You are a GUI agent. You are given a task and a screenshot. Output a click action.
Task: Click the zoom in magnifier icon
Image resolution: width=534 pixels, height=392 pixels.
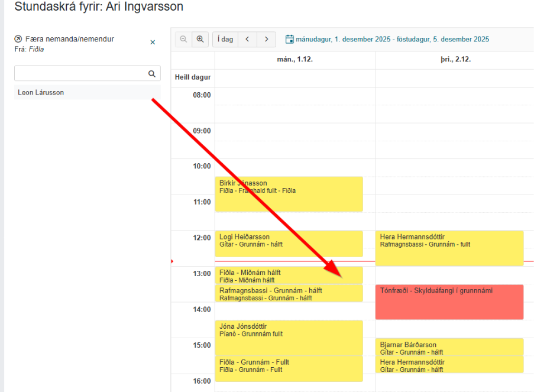point(200,39)
